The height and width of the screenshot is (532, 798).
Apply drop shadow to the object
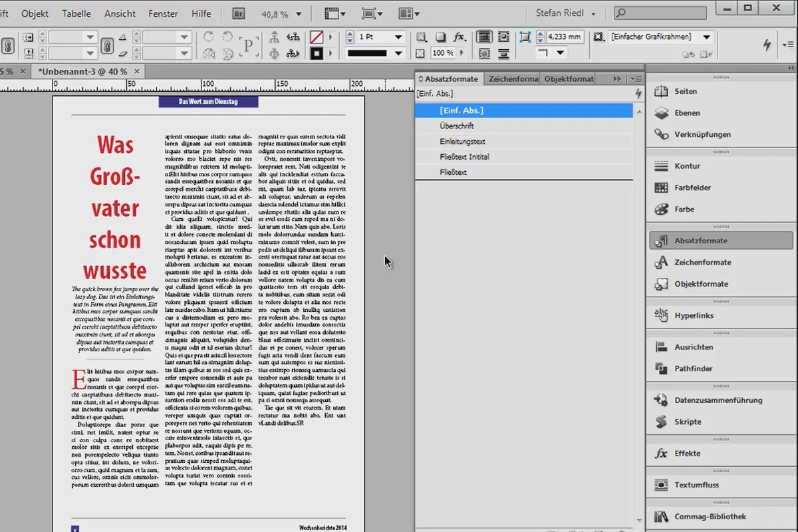[440, 37]
